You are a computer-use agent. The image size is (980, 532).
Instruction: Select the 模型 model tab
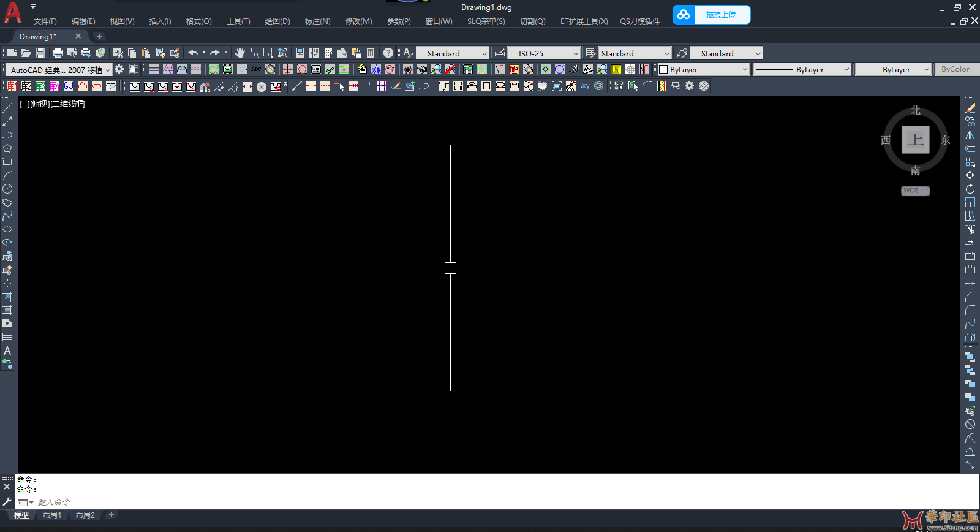tap(21, 515)
